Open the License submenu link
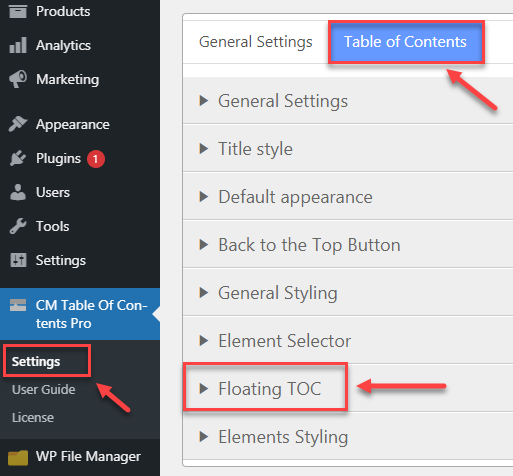The width and height of the screenshot is (513, 476). coord(33,418)
